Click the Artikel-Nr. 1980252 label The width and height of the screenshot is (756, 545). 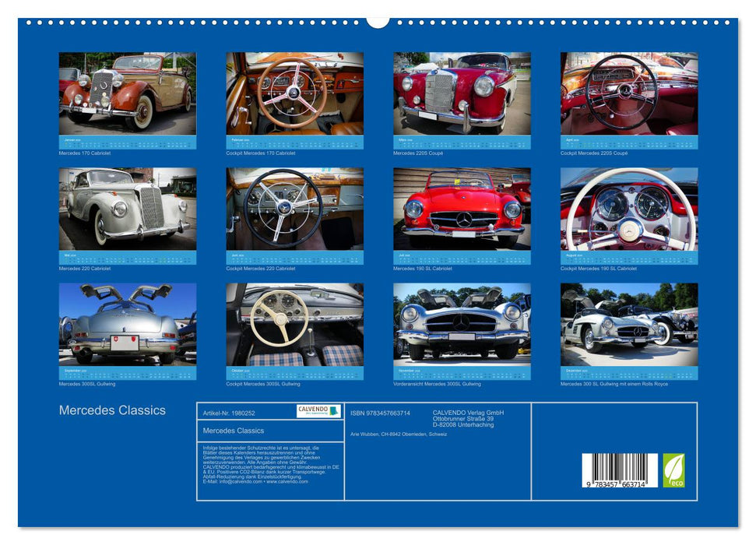[229, 412]
